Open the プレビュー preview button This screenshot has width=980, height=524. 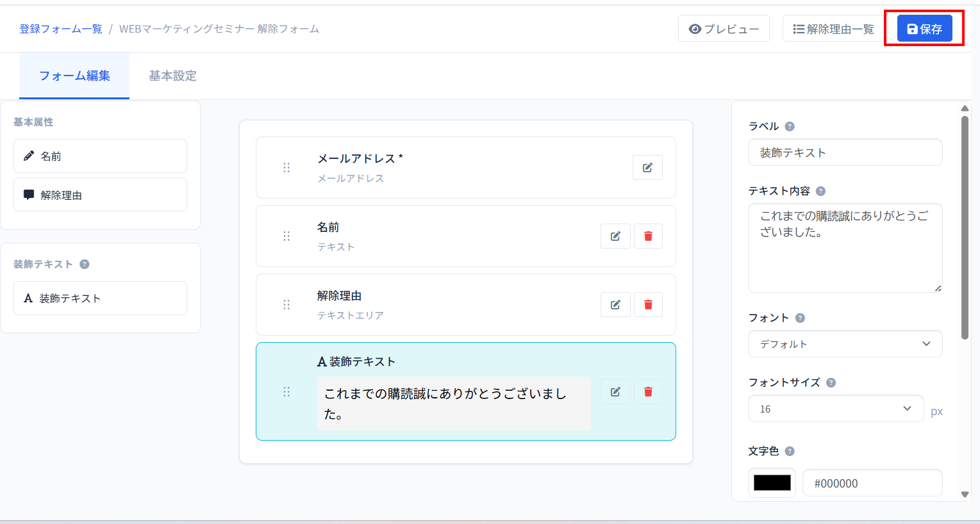tap(724, 29)
